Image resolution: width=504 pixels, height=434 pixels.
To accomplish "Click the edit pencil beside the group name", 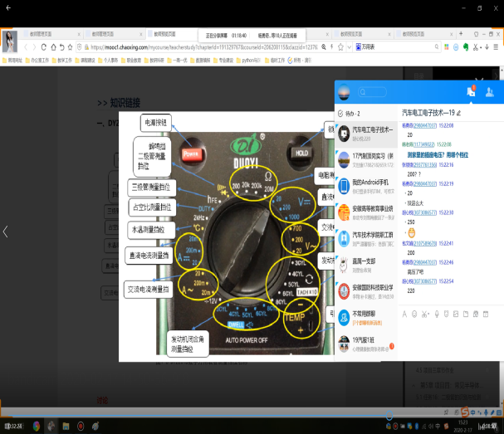I will click(458, 112).
